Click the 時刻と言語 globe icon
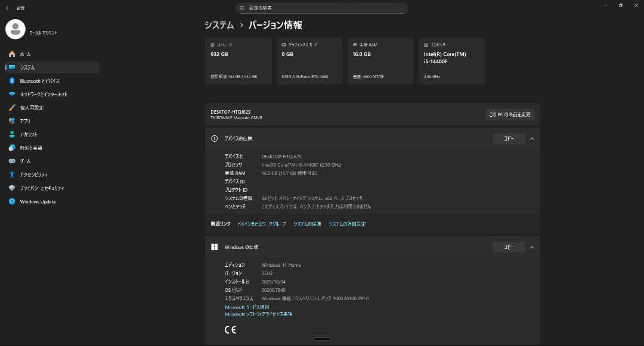The width and height of the screenshot is (644, 346). [x=12, y=148]
